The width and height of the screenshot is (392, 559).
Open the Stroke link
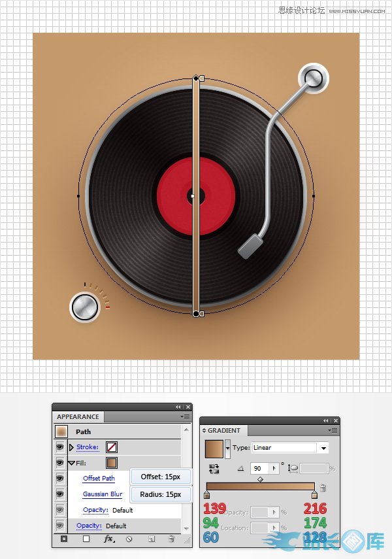88,447
